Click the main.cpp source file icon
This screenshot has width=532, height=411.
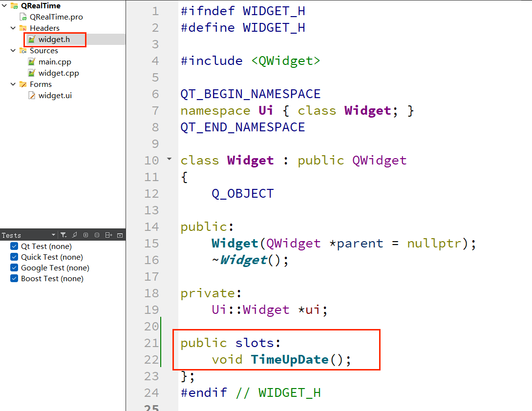point(32,62)
